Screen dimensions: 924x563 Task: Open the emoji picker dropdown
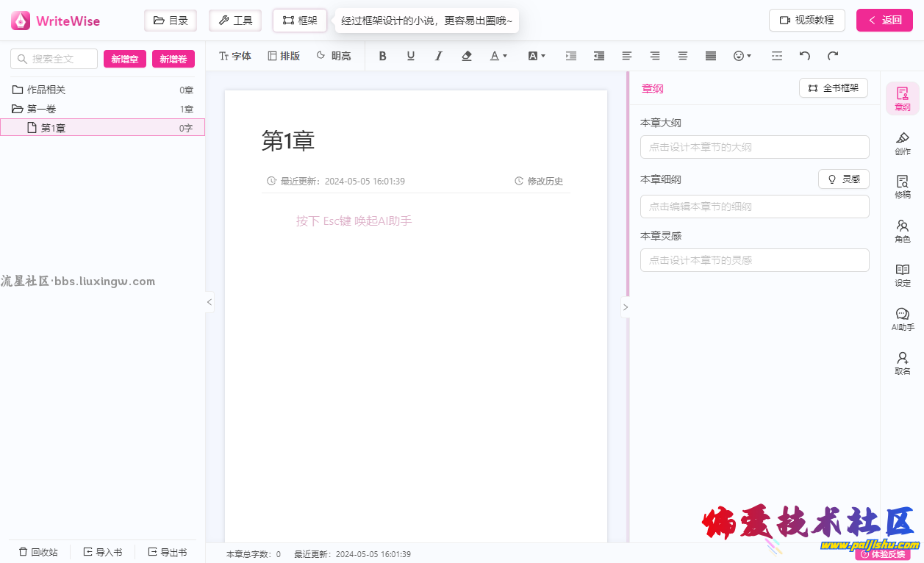[x=742, y=56]
